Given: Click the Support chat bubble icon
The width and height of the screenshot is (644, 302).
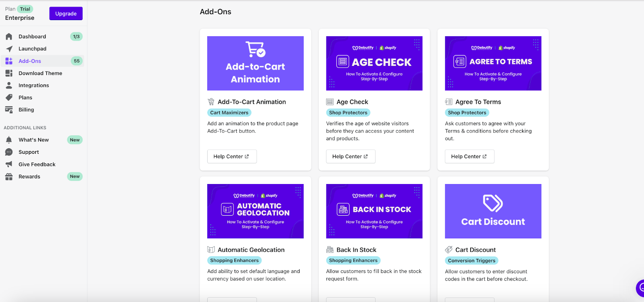Looking at the screenshot, I should [9, 152].
